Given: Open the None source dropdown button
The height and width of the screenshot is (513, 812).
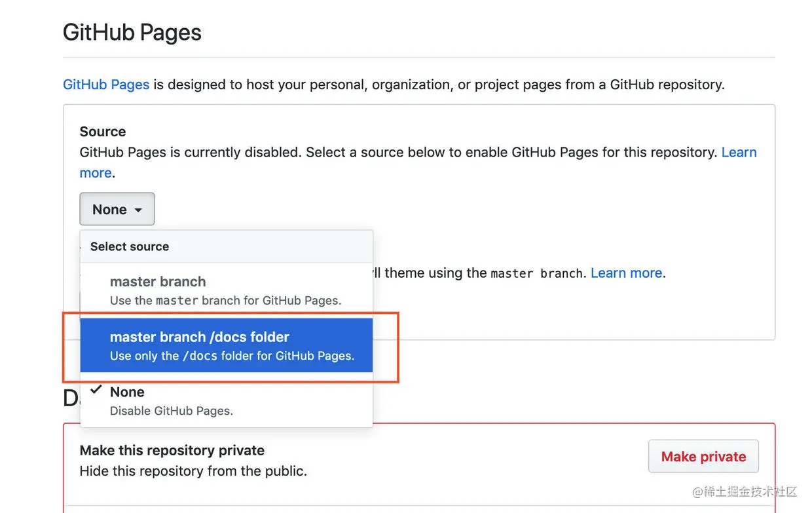Looking at the screenshot, I should click(117, 210).
